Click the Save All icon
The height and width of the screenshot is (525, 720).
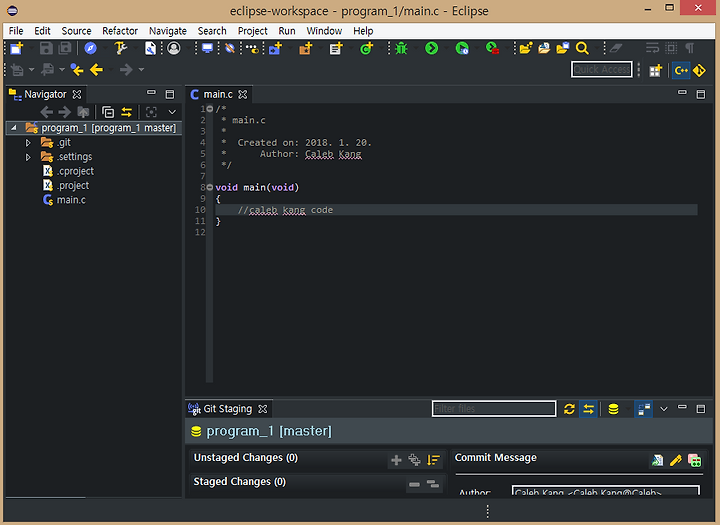click(65, 48)
